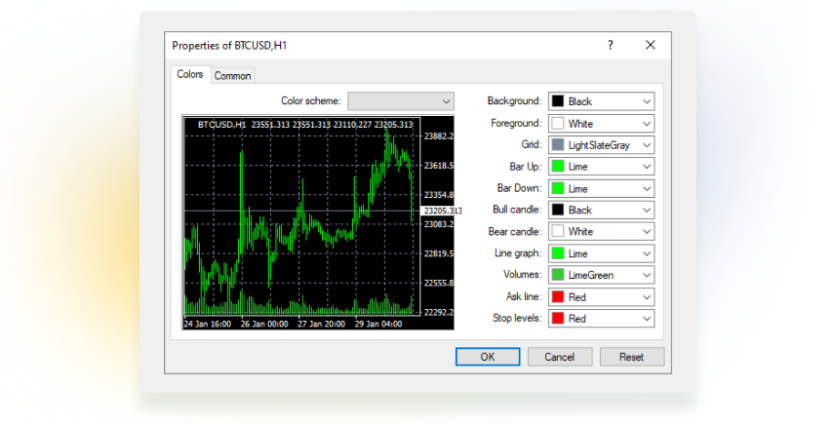Switch to the Common tab
The width and height of the screenshot is (836, 424).
point(232,76)
